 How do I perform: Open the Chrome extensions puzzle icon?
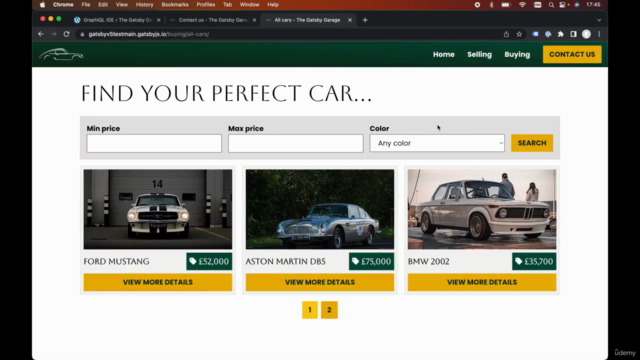coord(561,34)
